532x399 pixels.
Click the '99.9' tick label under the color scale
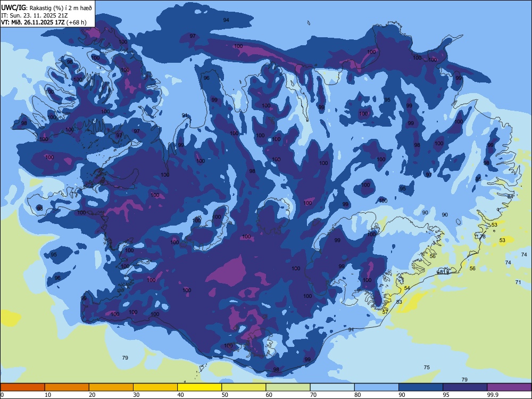(x=493, y=395)
